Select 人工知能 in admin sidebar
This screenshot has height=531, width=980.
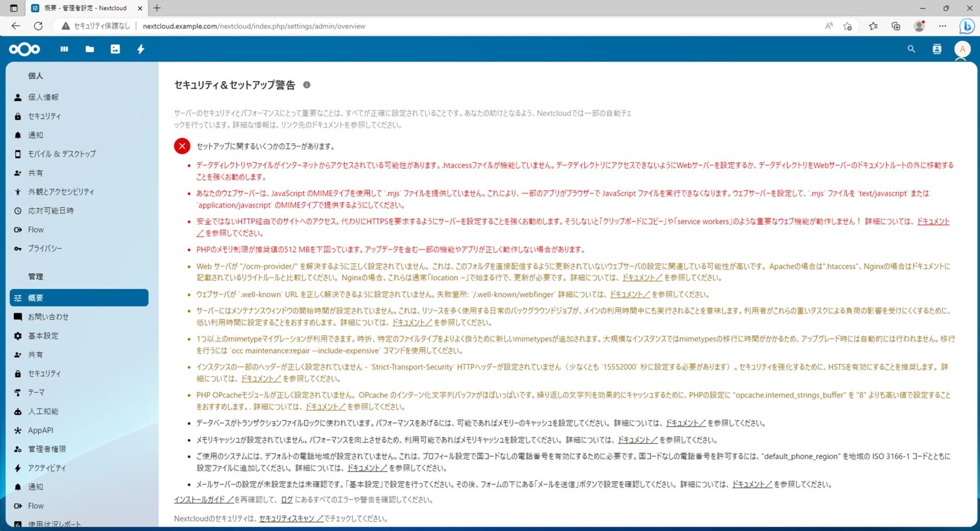tap(43, 411)
